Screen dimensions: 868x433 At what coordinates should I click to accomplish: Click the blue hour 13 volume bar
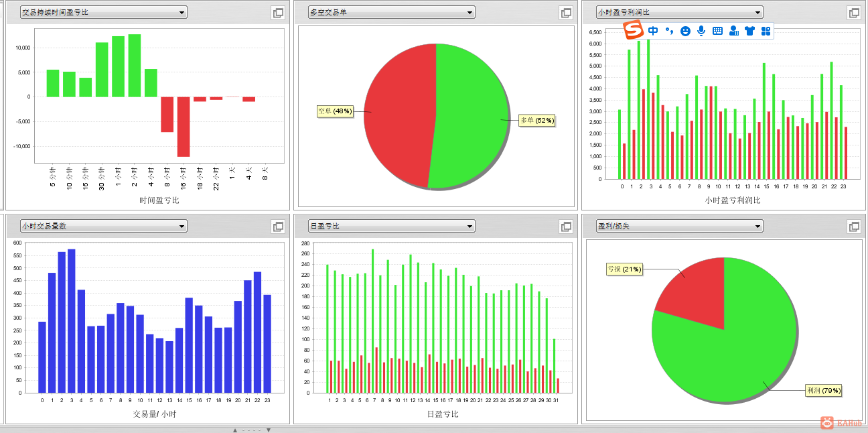[169, 367]
